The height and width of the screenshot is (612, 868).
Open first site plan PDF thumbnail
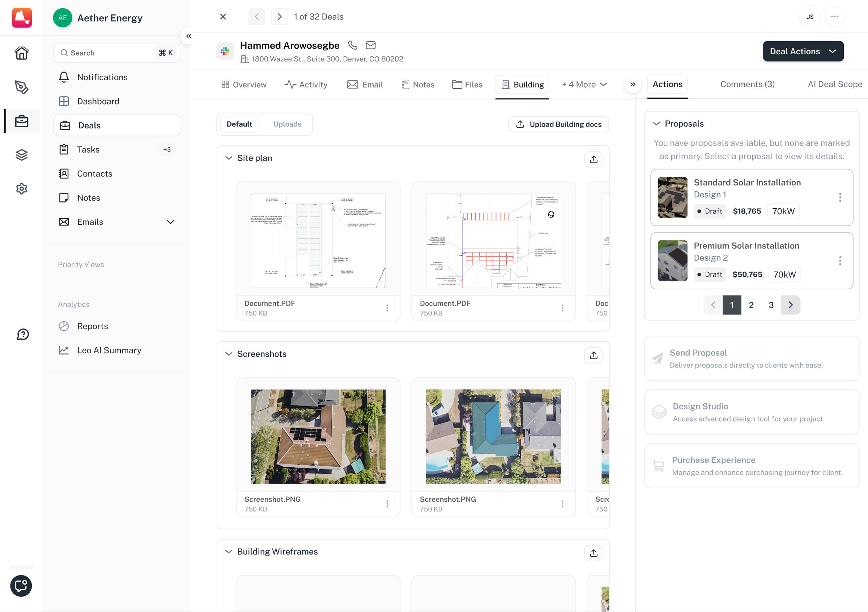(x=318, y=241)
